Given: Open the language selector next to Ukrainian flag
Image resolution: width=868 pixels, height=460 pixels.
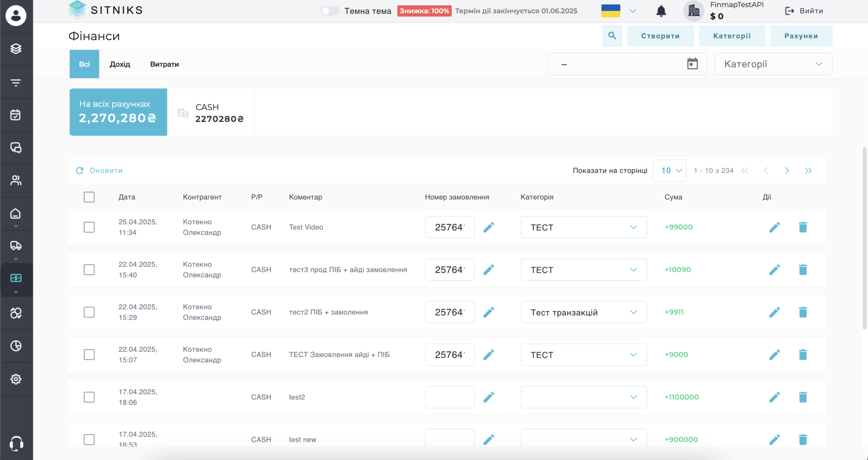Looking at the screenshot, I should point(633,11).
